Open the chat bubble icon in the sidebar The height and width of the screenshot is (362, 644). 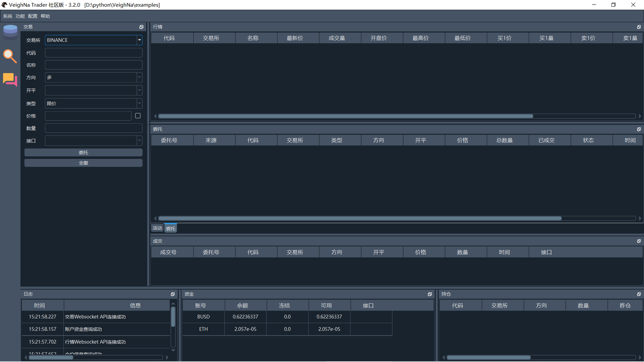10,80
